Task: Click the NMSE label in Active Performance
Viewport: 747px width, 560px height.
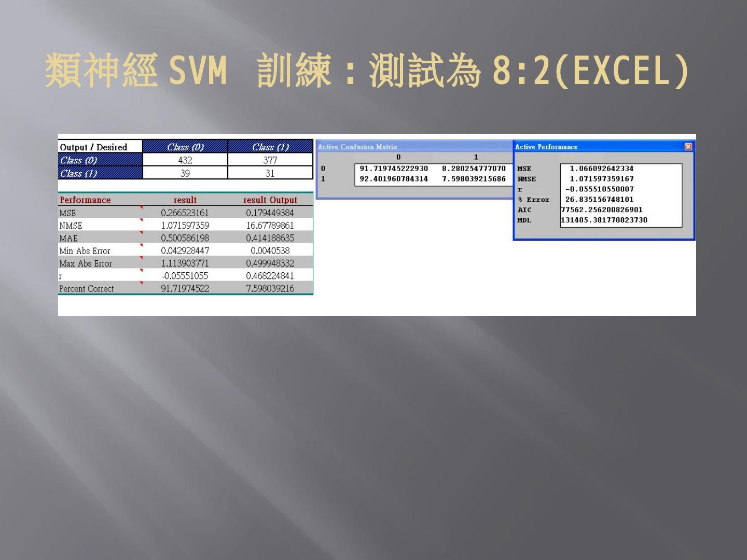Action: pyautogui.click(x=527, y=179)
